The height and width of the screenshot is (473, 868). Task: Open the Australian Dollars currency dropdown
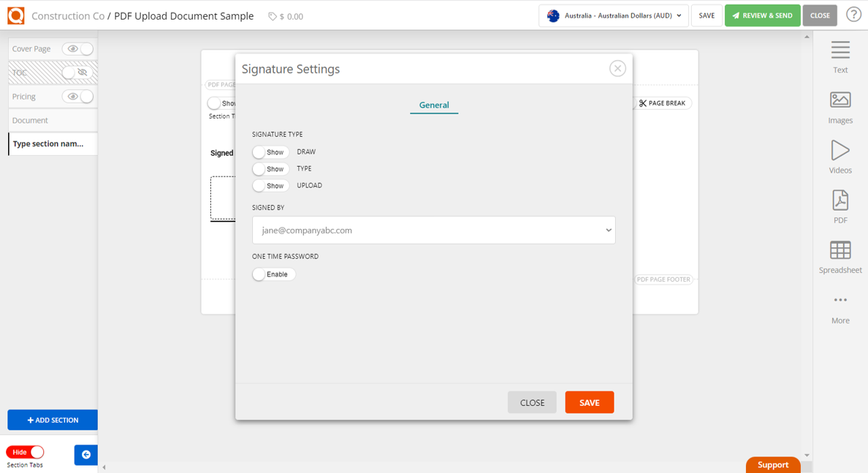click(612, 15)
